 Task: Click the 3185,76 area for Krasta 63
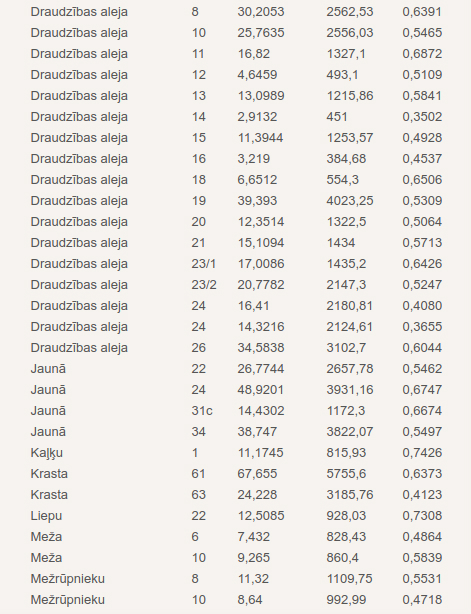[350, 495]
